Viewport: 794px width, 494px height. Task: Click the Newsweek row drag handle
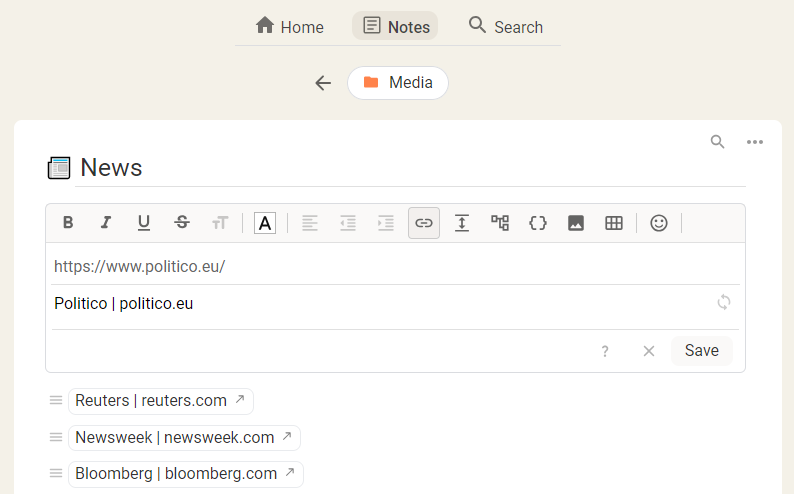coord(56,437)
